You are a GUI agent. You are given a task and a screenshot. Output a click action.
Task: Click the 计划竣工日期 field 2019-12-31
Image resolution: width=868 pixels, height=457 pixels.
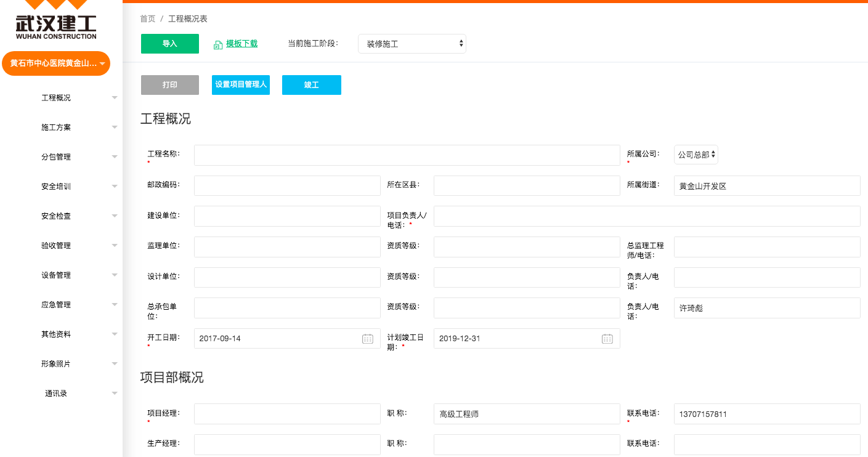point(527,339)
